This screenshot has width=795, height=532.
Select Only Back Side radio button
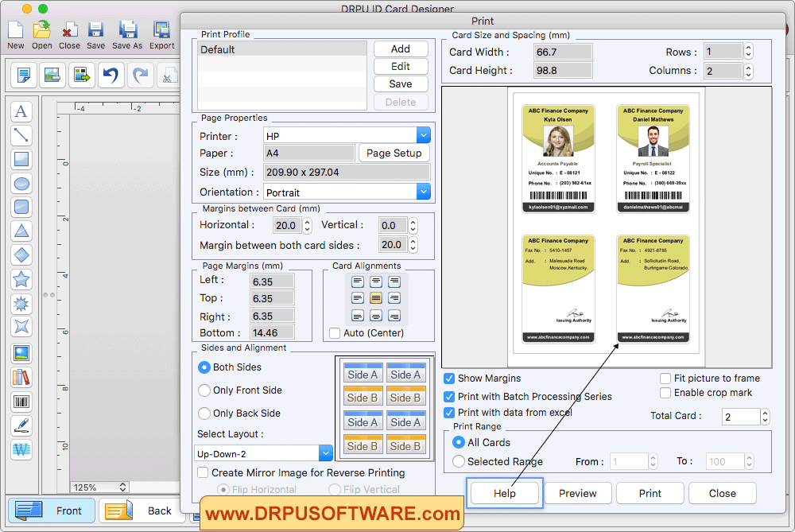click(x=204, y=414)
